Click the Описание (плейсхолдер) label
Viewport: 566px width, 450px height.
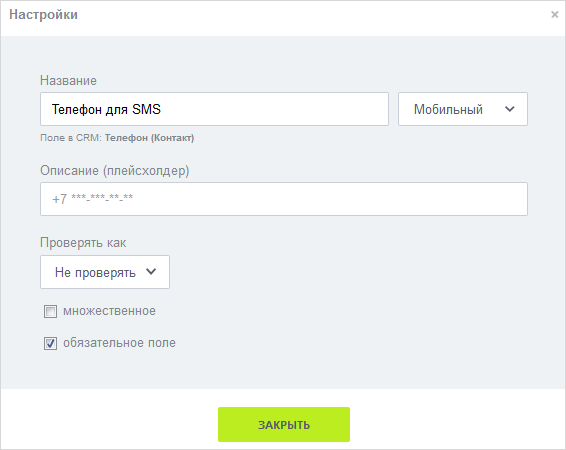(x=114, y=171)
